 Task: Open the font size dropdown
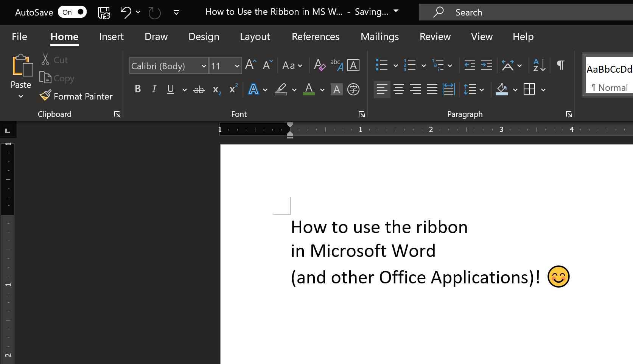coord(237,66)
